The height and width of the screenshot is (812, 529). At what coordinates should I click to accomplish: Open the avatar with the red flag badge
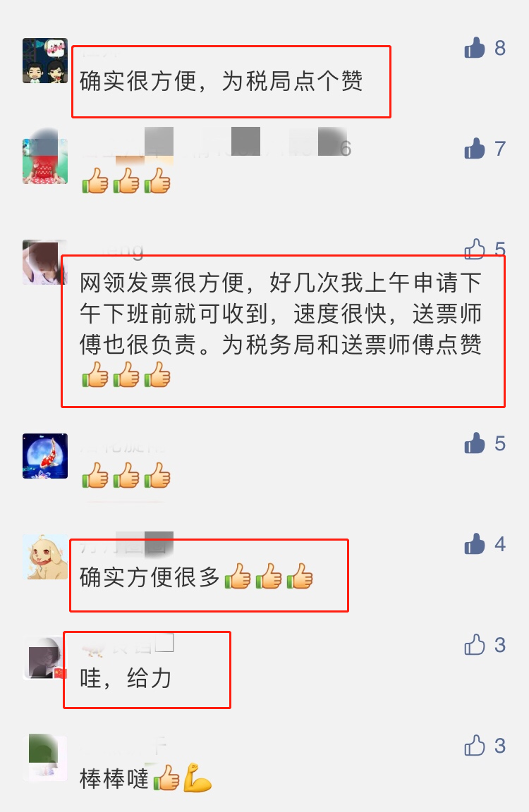[x=45, y=657]
